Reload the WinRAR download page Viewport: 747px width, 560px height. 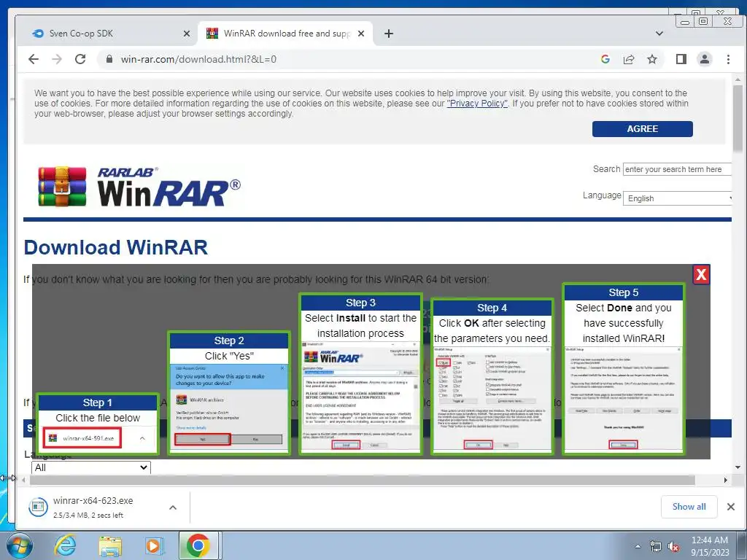click(x=80, y=59)
